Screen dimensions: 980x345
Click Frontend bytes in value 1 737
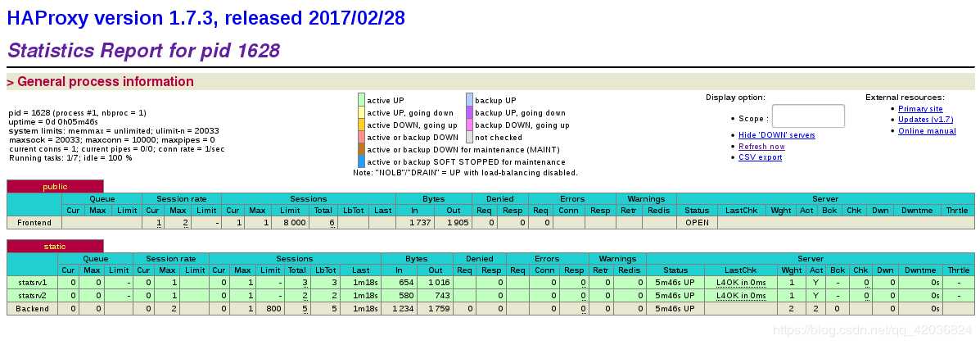point(420,222)
